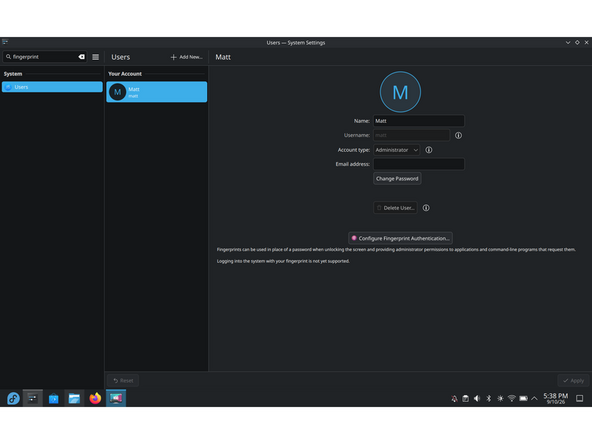Click the info icon next to Username
Image resolution: width=592 pixels, height=444 pixels.
pyautogui.click(x=458, y=135)
